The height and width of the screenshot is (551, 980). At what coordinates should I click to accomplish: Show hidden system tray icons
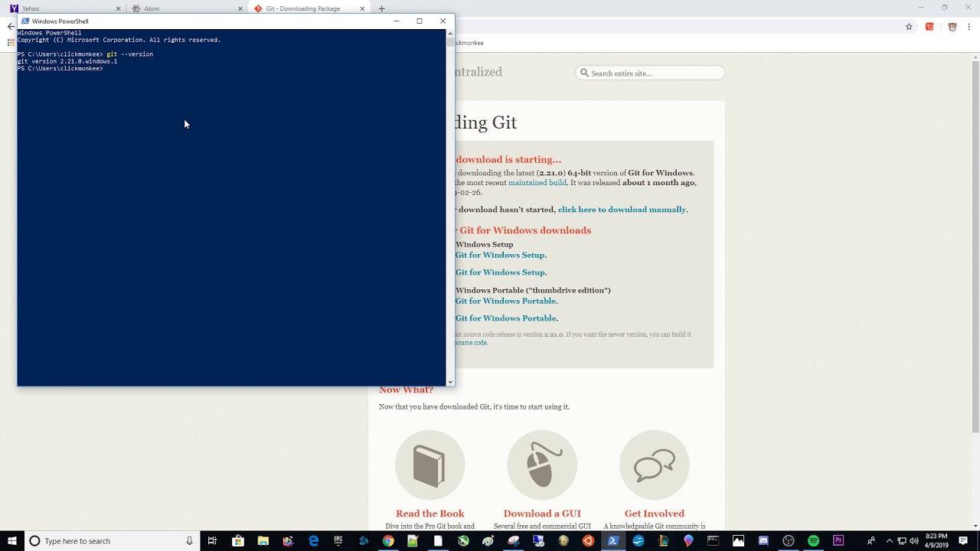889,541
